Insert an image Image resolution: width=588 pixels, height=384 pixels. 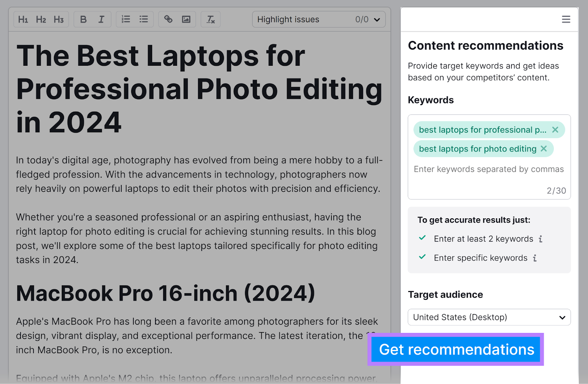point(186,19)
